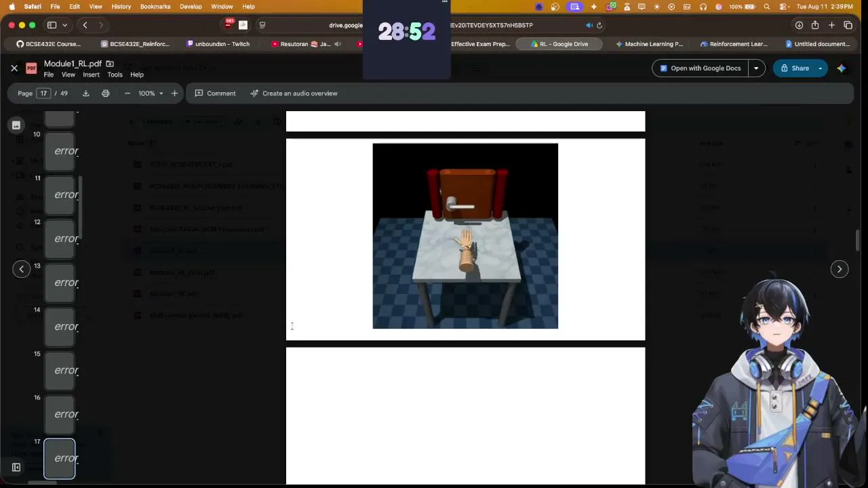This screenshot has width=868, height=488.
Task: Create an audio overview of the PDF
Action: click(x=294, y=94)
